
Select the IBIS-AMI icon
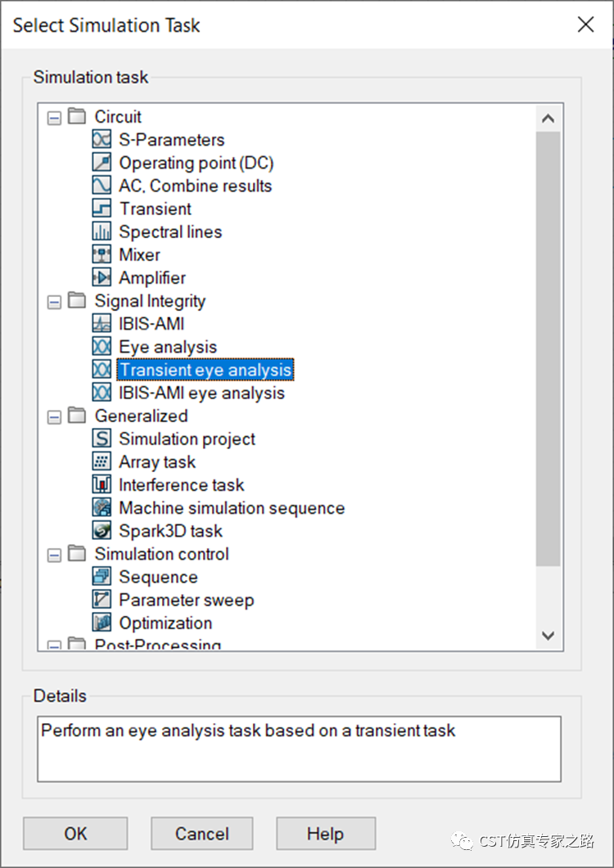click(102, 323)
